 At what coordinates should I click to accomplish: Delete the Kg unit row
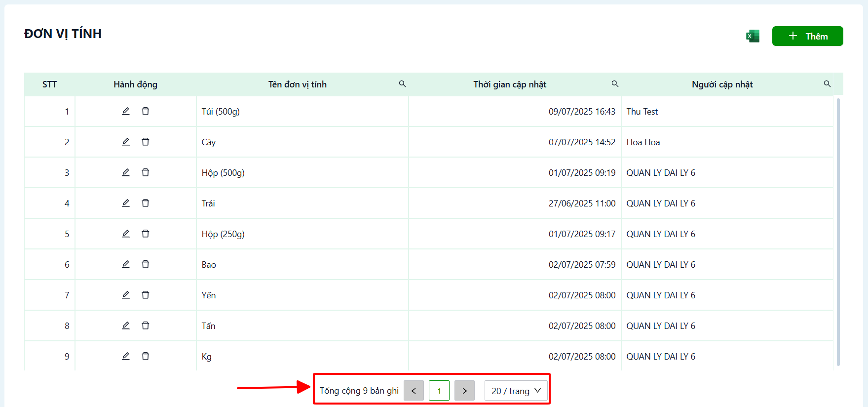click(x=146, y=356)
